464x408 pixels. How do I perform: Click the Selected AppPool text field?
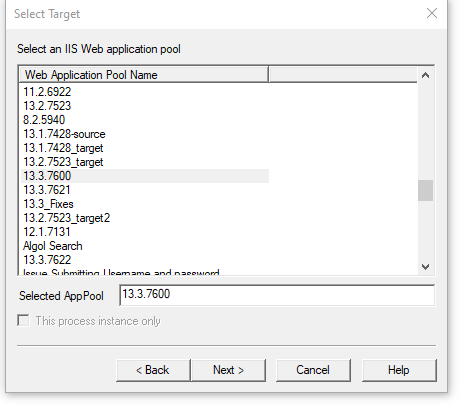(277, 295)
